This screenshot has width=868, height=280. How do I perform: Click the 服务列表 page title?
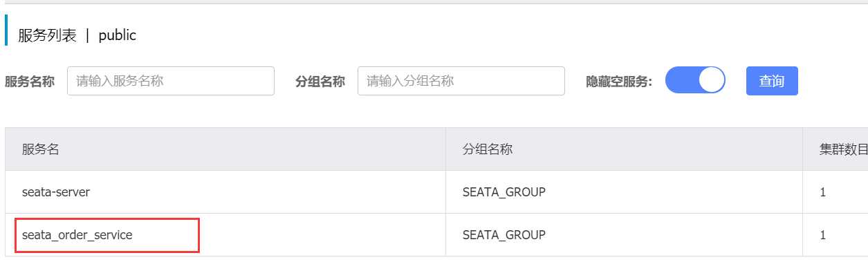(48, 36)
